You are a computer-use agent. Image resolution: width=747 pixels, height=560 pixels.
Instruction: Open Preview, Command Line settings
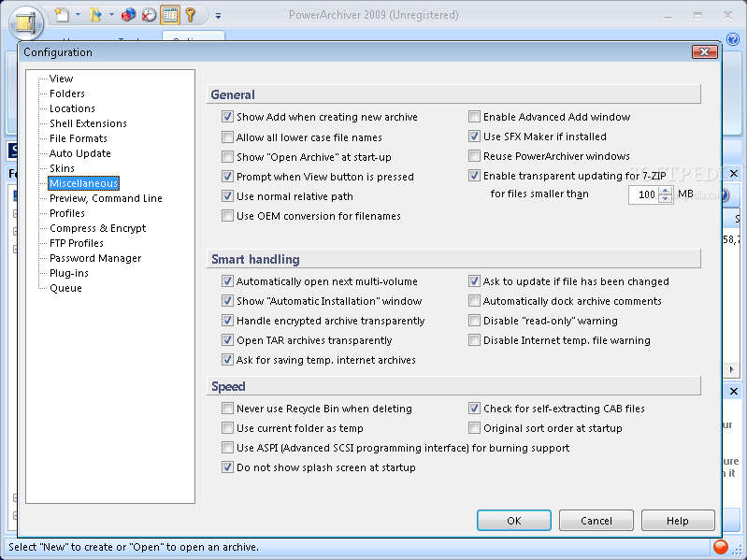point(106,198)
